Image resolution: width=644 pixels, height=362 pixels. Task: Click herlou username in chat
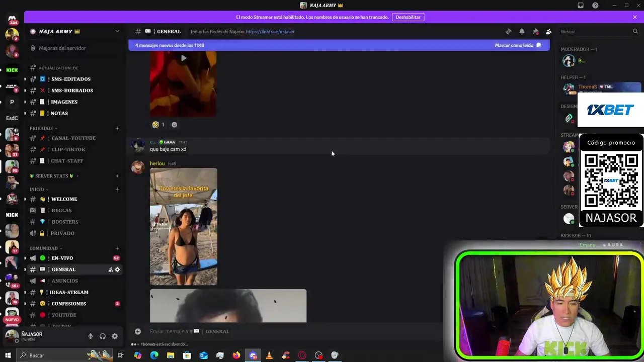[157, 163]
